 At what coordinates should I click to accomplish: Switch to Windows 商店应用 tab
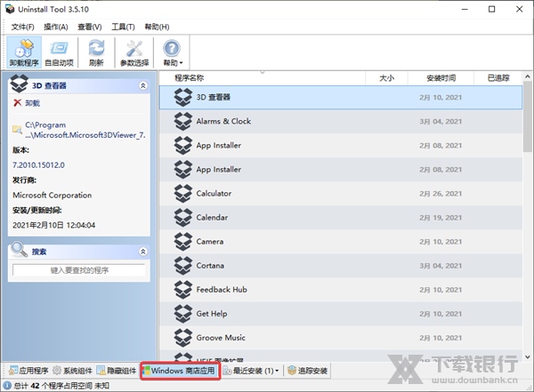(179, 371)
